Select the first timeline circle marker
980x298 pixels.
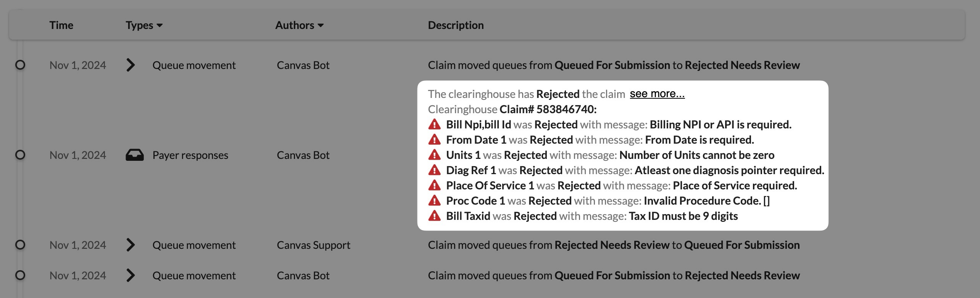(20, 65)
